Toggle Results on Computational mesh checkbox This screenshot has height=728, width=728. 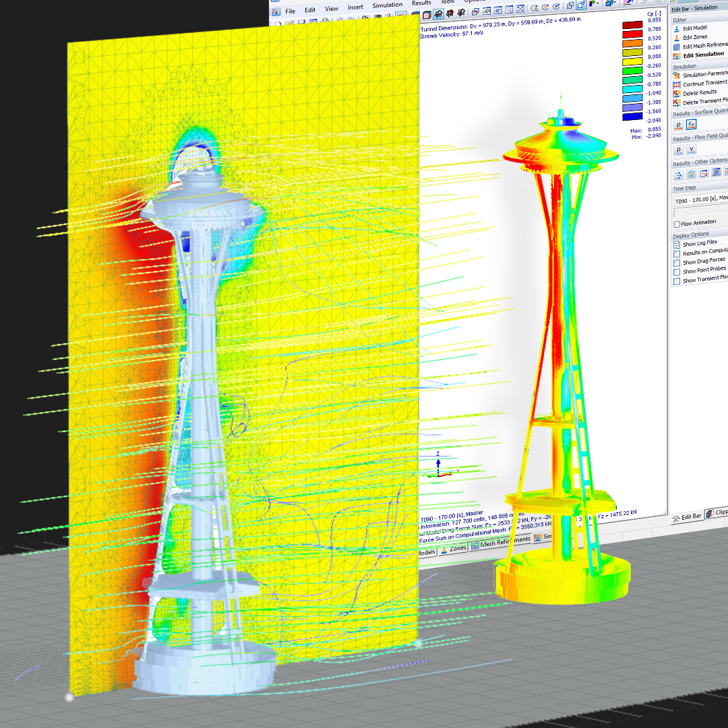677,254
